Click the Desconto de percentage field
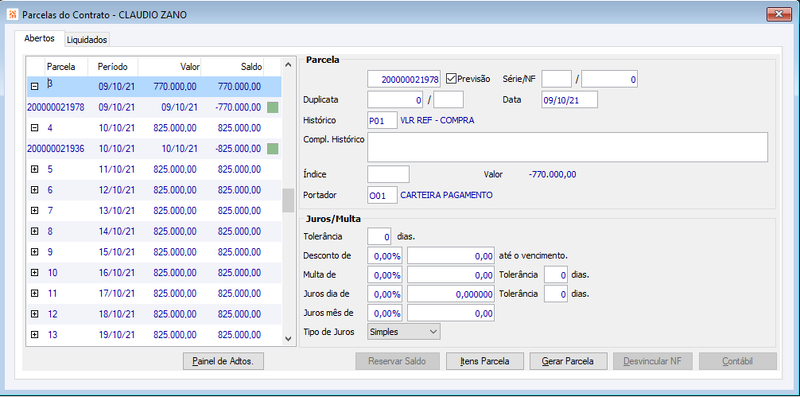800x397 pixels. coord(385,257)
